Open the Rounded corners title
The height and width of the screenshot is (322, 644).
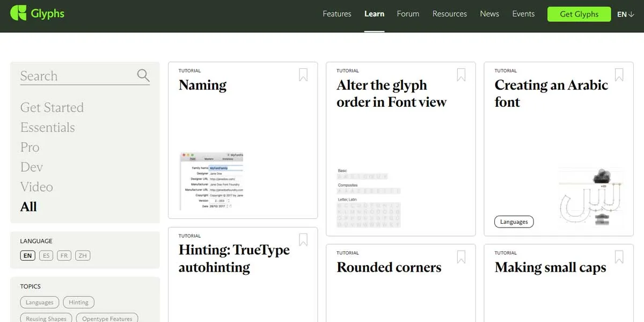click(x=389, y=267)
